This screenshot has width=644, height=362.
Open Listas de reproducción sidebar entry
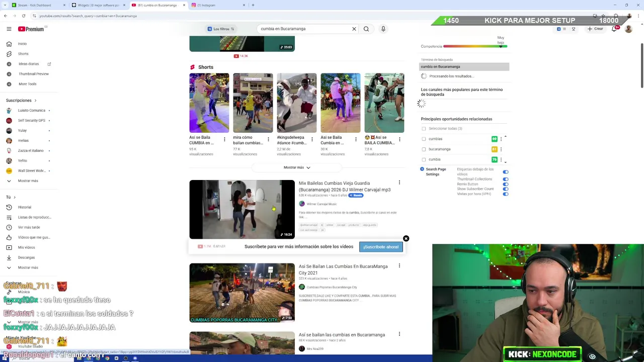[x=34, y=217]
